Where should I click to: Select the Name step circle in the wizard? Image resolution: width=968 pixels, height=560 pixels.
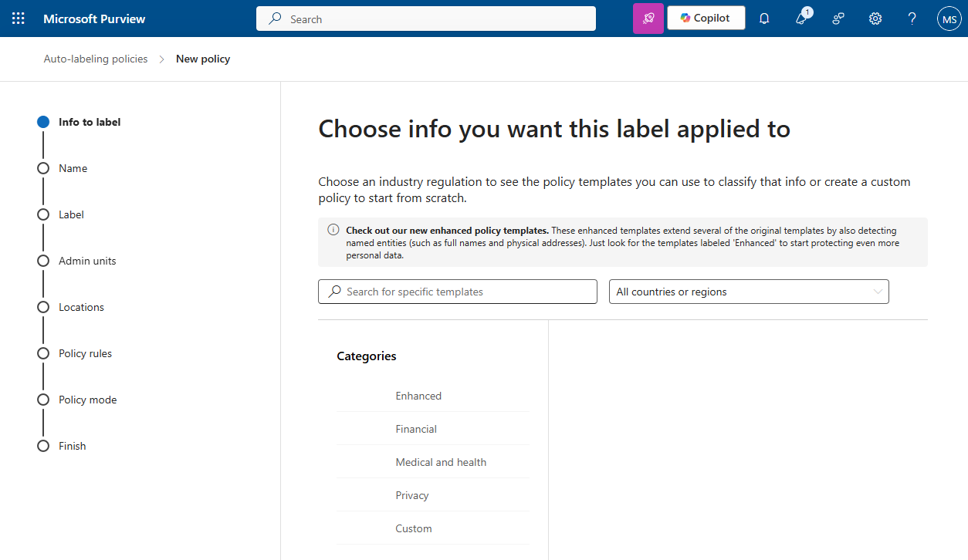pyautogui.click(x=43, y=168)
